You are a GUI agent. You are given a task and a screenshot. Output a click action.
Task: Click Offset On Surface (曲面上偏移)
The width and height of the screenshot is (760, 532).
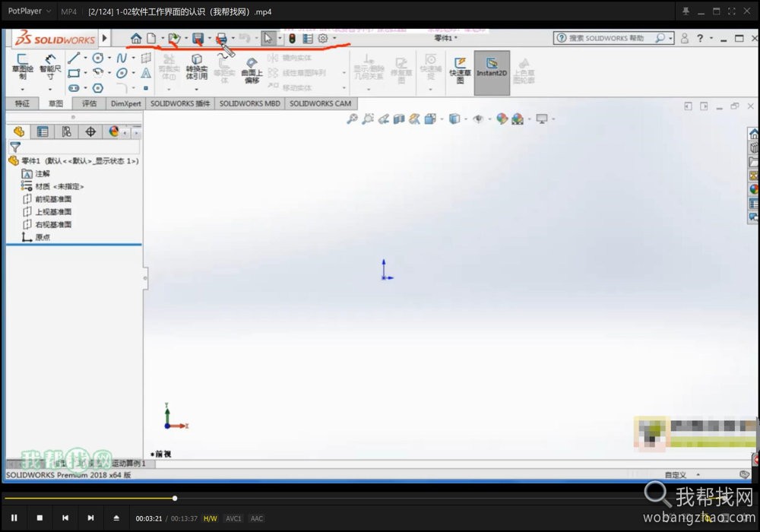pyautogui.click(x=252, y=70)
